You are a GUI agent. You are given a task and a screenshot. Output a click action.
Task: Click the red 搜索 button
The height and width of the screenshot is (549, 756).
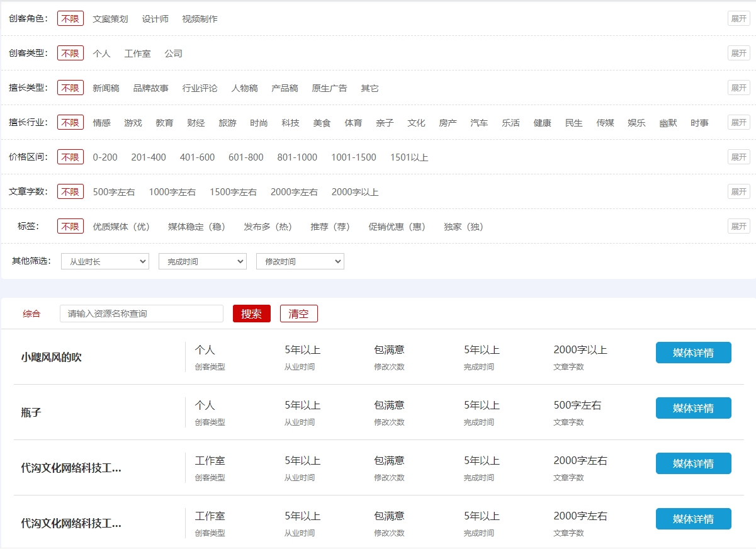point(251,314)
